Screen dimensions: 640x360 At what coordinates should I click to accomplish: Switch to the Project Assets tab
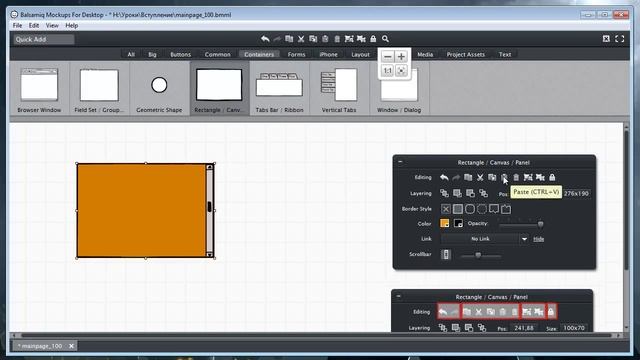466,54
